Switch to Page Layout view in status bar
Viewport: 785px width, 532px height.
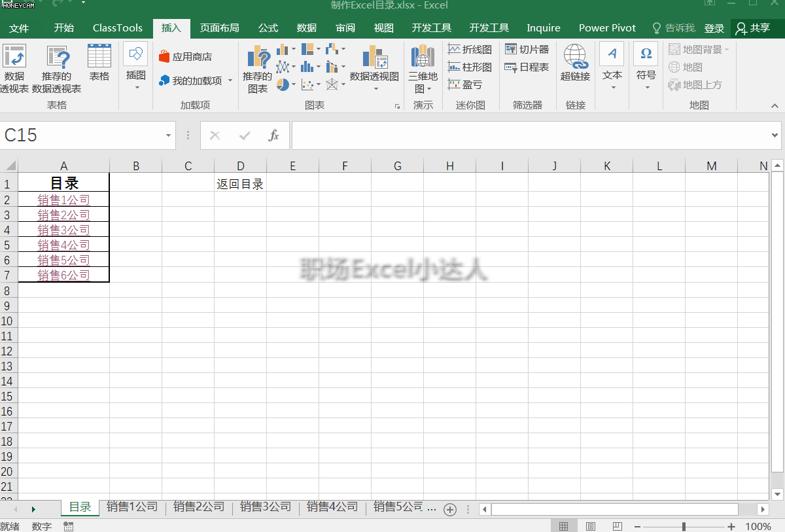[590, 526]
